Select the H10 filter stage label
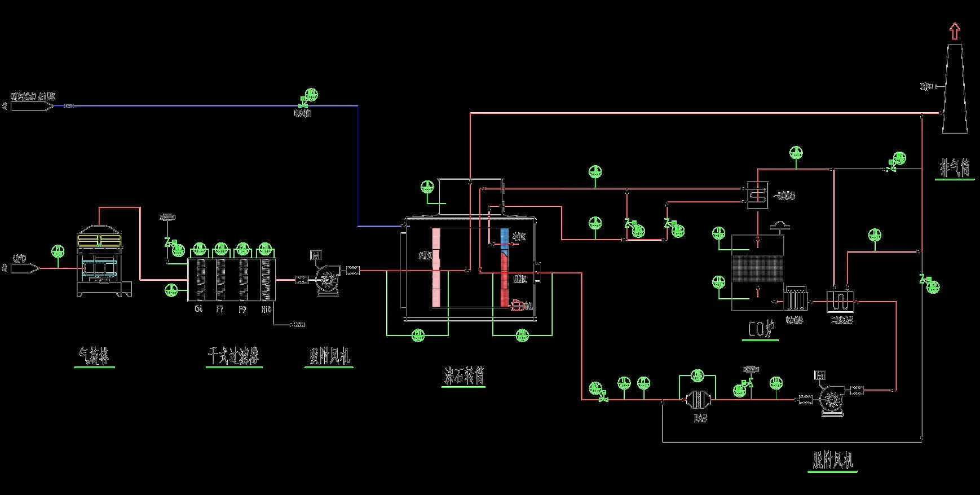Image resolution: width=980 pixels, height=495 pixels. (x=266, y=309)
